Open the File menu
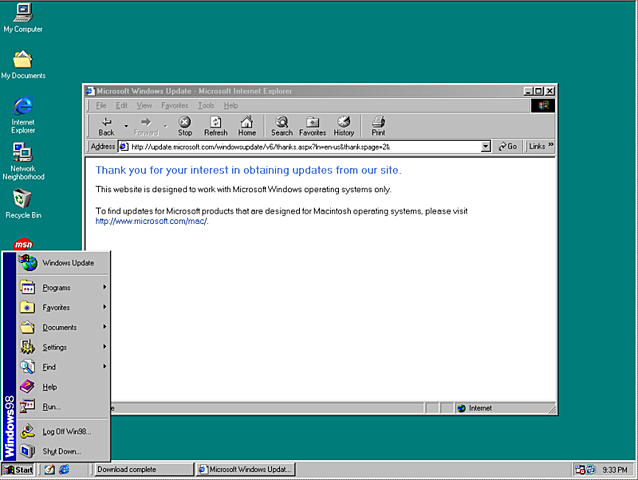638x480 pixels. point(101,105)
